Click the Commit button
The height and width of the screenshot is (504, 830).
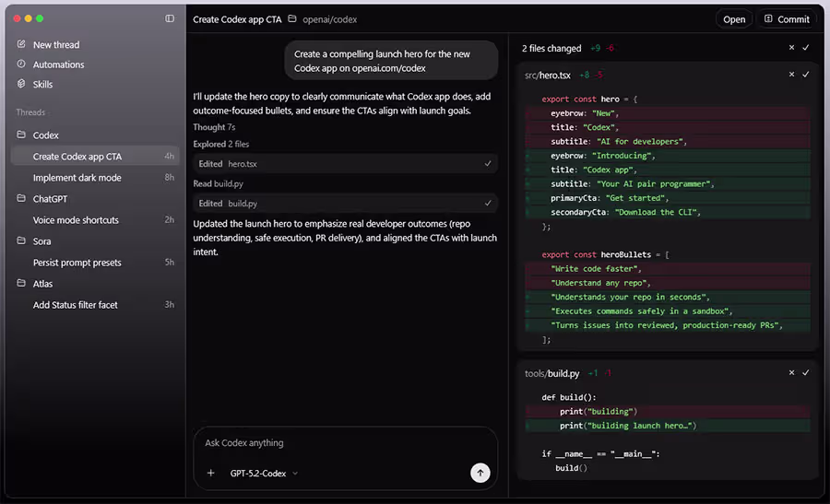(x=788, y=19)
